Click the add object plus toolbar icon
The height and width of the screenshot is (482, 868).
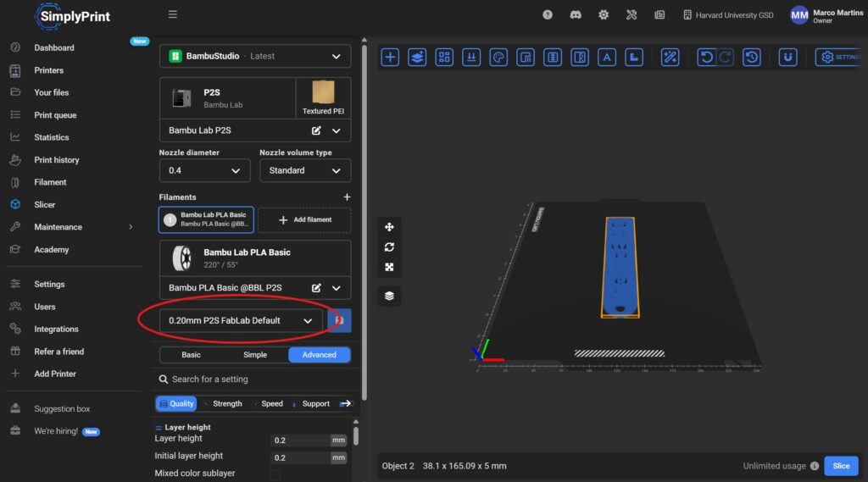[x=390, y=57]
